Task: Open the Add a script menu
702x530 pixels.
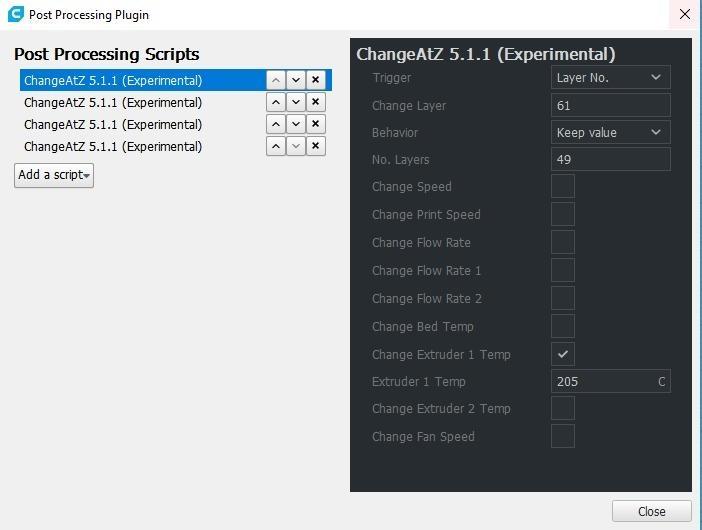Action: pos(54,175)
